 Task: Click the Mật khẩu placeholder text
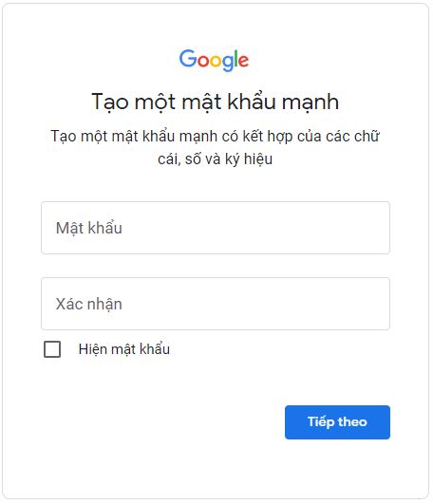(89, 228)
